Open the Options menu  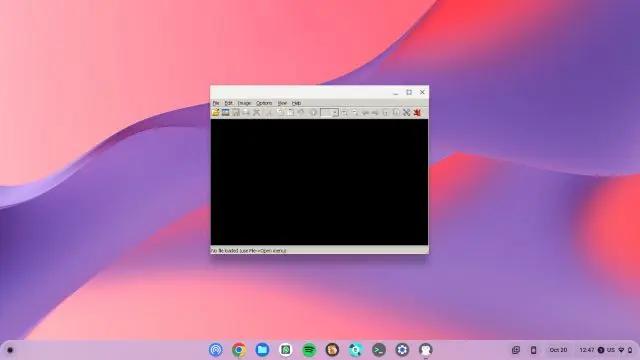point(264,103)
